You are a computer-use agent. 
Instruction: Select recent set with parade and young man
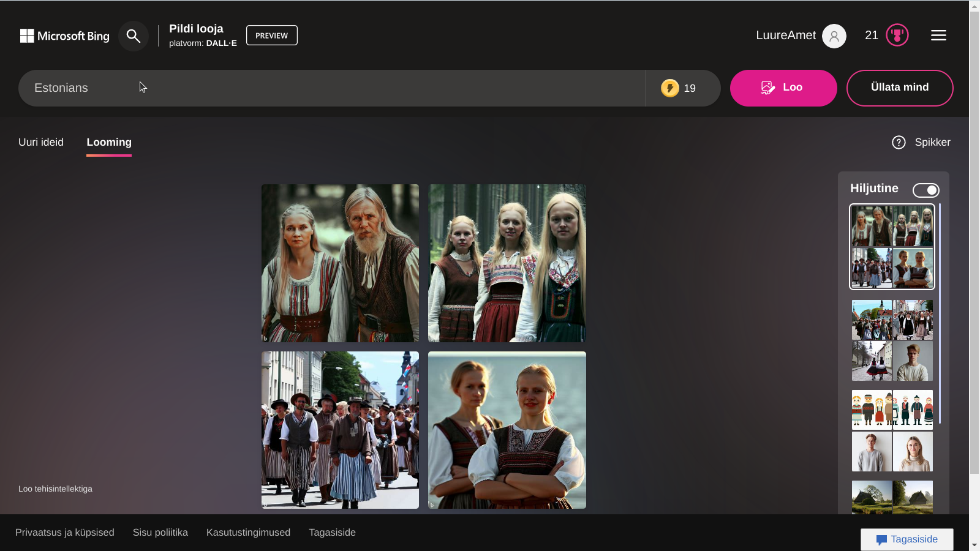(x=892, y=340)
